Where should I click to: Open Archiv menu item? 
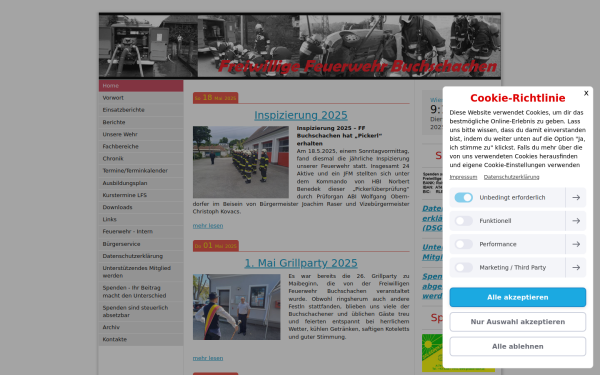click(x=141, y=327)
